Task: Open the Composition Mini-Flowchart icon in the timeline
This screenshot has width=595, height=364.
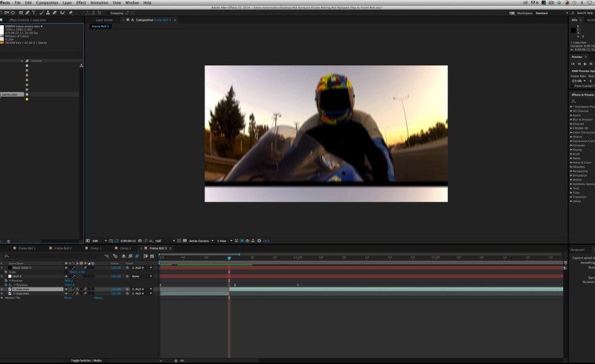Action: coord(106,256)
